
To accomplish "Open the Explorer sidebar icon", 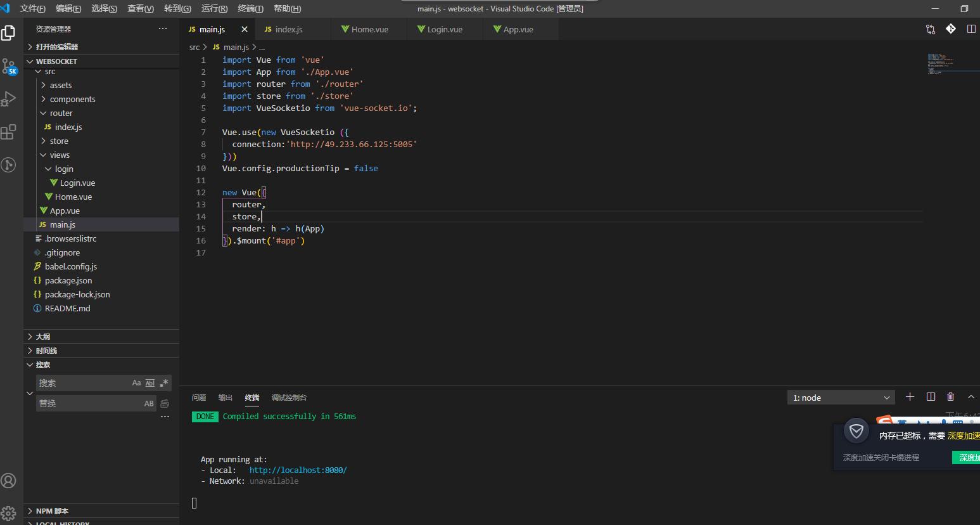I will (x=10, y=33).
